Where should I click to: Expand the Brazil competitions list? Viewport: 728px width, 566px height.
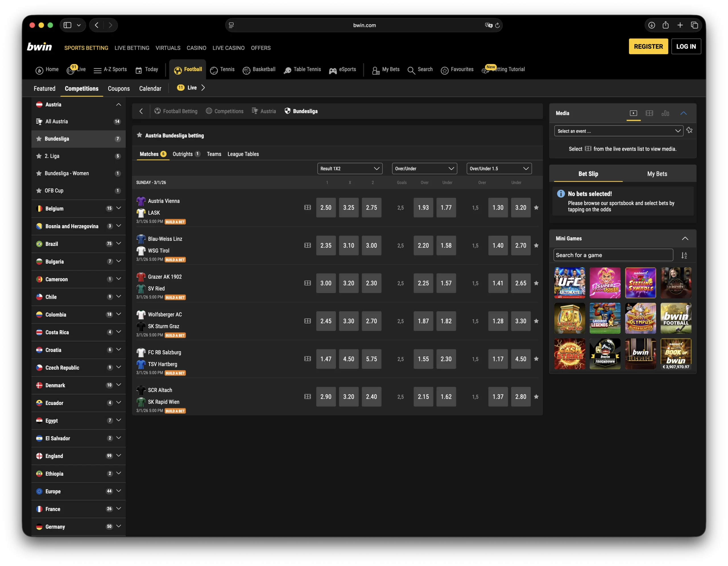click(x=118, y=244)
